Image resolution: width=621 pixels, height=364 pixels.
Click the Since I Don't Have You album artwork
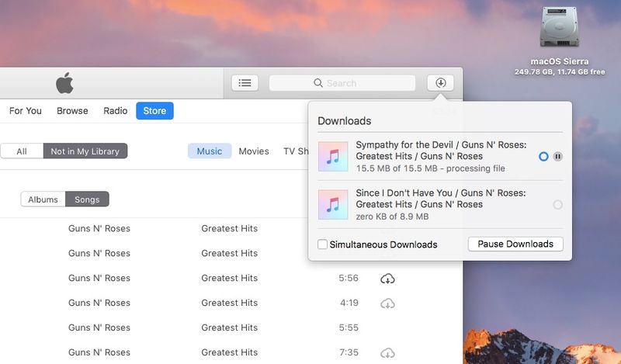(x=333, y=204)
